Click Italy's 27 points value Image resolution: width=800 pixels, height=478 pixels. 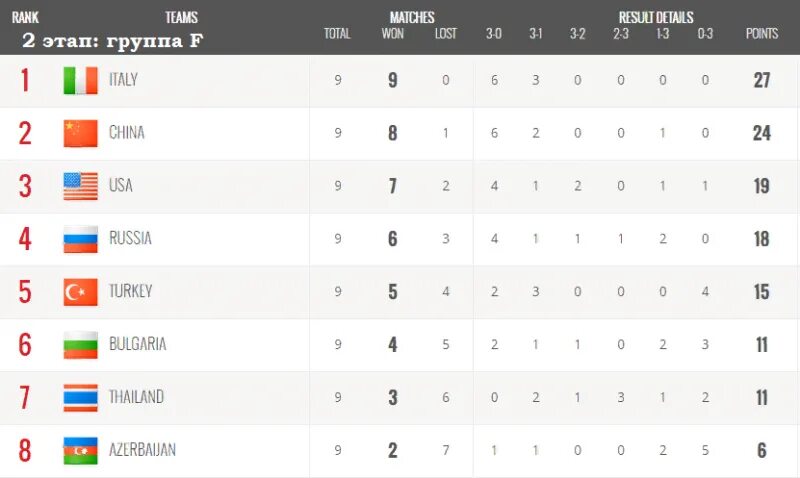[762, 80]
